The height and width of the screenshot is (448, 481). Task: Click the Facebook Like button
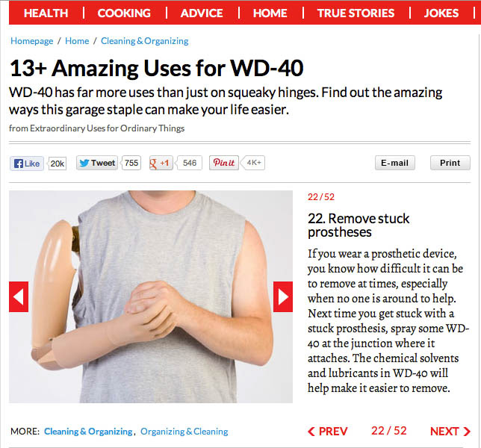pyautogui.click(x=27, y=163)
